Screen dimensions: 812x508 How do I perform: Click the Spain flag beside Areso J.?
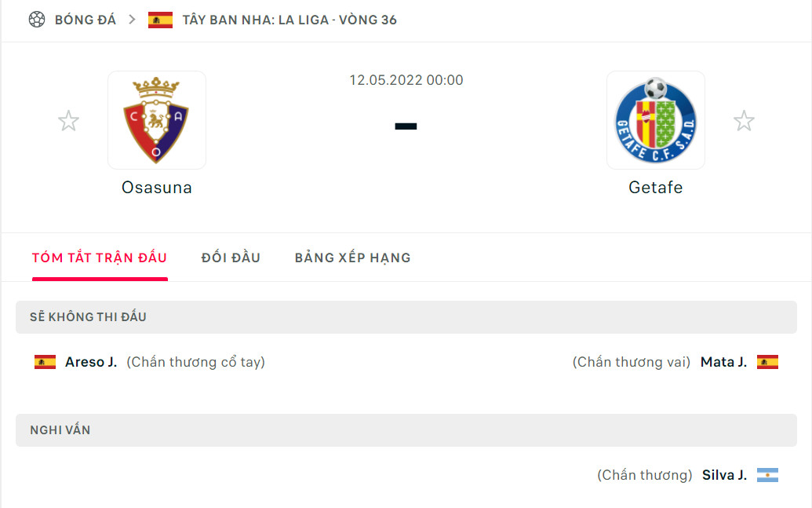coord(44,362)
